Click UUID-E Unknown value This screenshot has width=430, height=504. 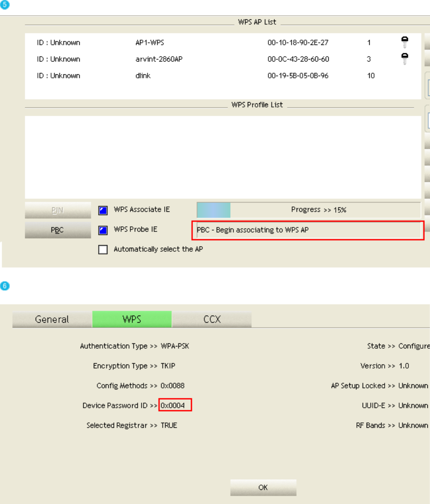point(413,406)
